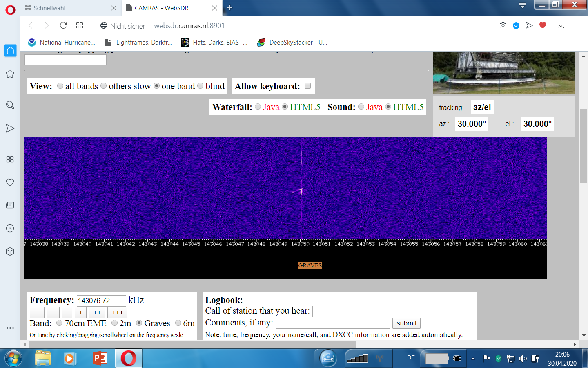Click the '++' frequency step button
The width and height of the screenshot is (588, 368).
coord(97,312)
